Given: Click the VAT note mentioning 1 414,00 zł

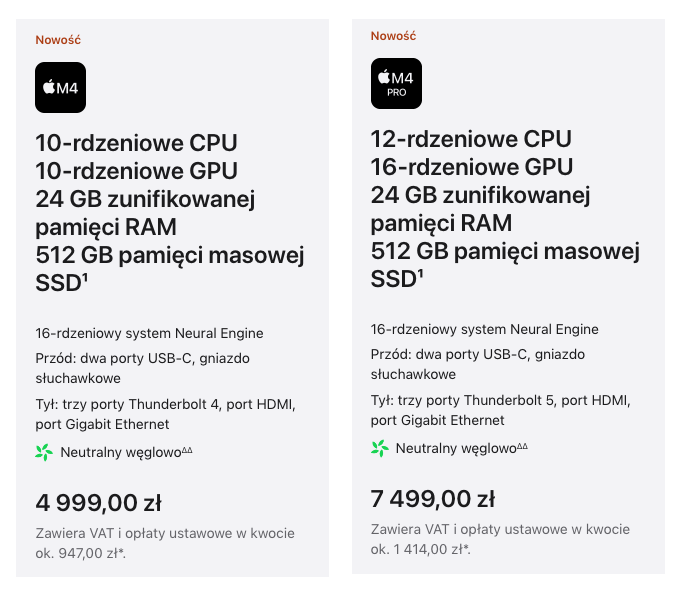Looking at the screenshot, I should pos(500,539).
